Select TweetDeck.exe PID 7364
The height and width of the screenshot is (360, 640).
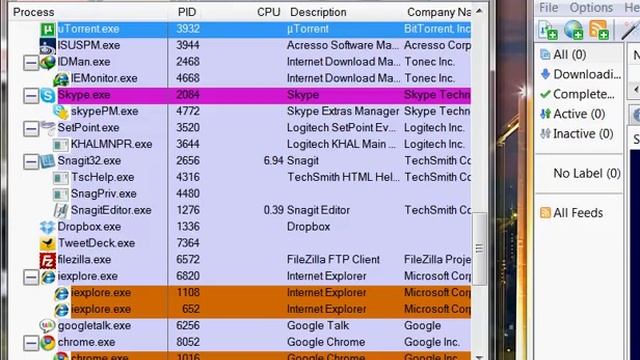tap(188, 243)
